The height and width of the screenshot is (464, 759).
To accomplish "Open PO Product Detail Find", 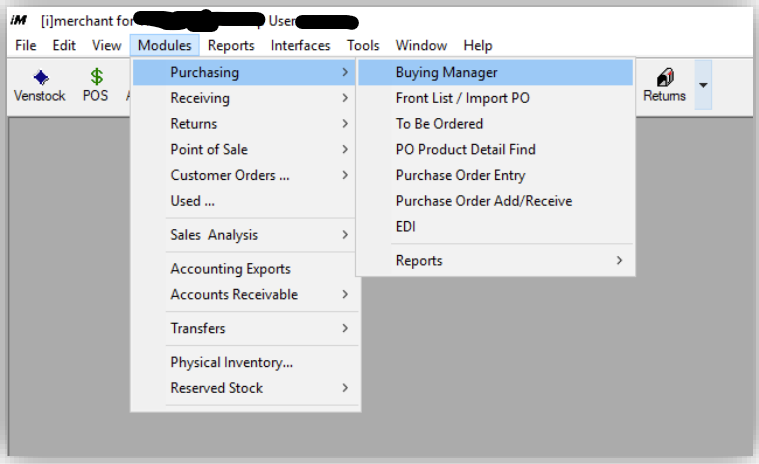I will point(495,150).
